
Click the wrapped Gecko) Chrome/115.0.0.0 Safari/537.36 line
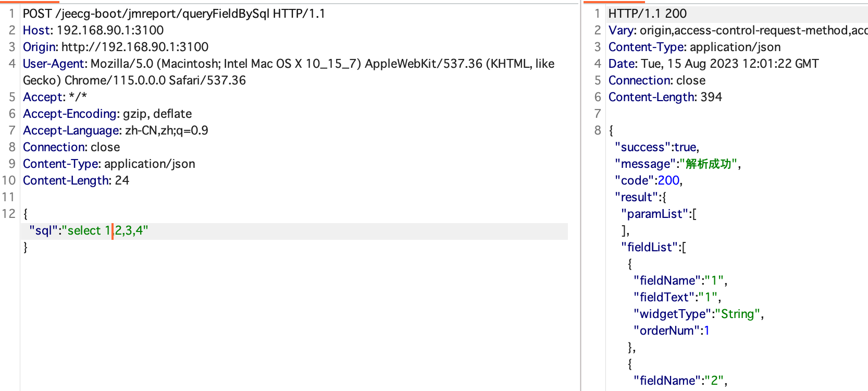[134, 80]
